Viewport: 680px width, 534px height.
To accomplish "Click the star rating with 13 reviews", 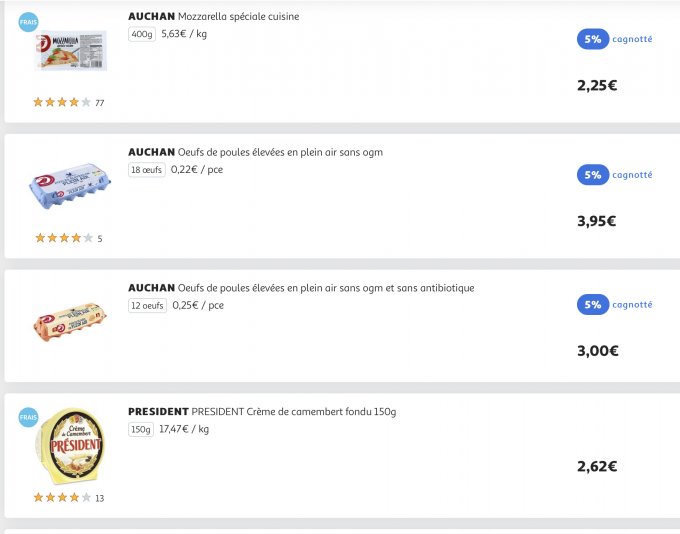I will [63, 497].
